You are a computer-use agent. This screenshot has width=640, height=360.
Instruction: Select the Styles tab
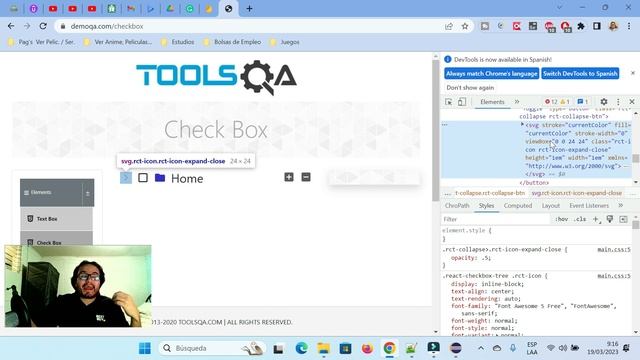tap(486, 205)
